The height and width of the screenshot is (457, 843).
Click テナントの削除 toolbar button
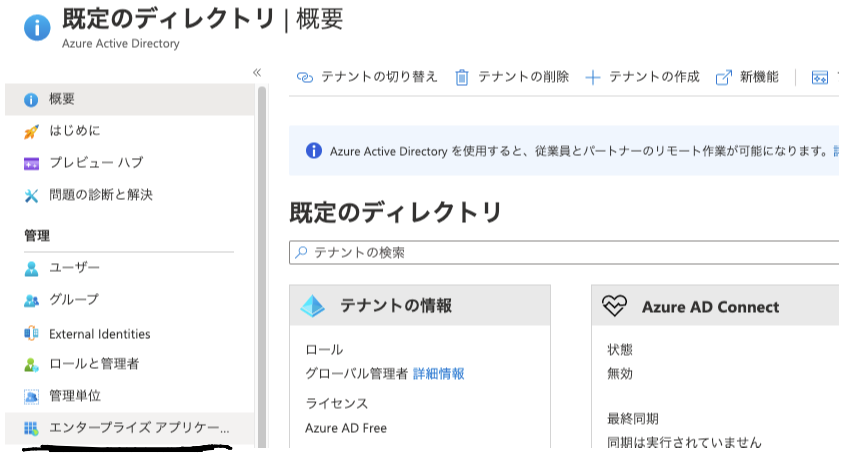512,77
